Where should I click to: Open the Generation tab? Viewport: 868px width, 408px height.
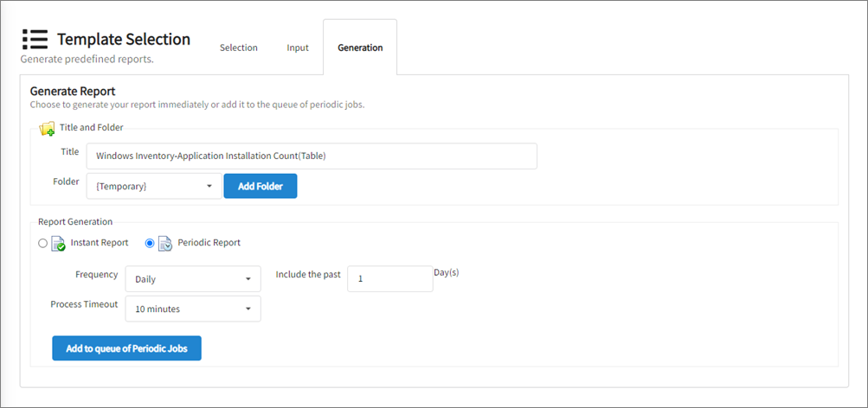click(x=360, y=48)
